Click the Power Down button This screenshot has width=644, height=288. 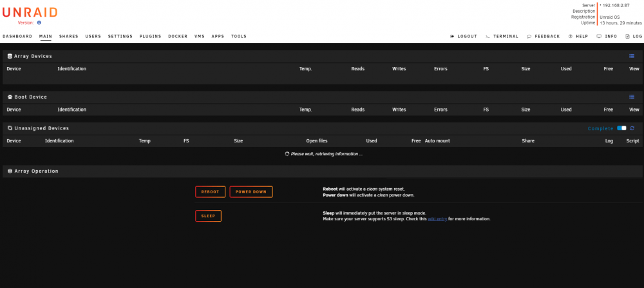(x=251, y=192)
